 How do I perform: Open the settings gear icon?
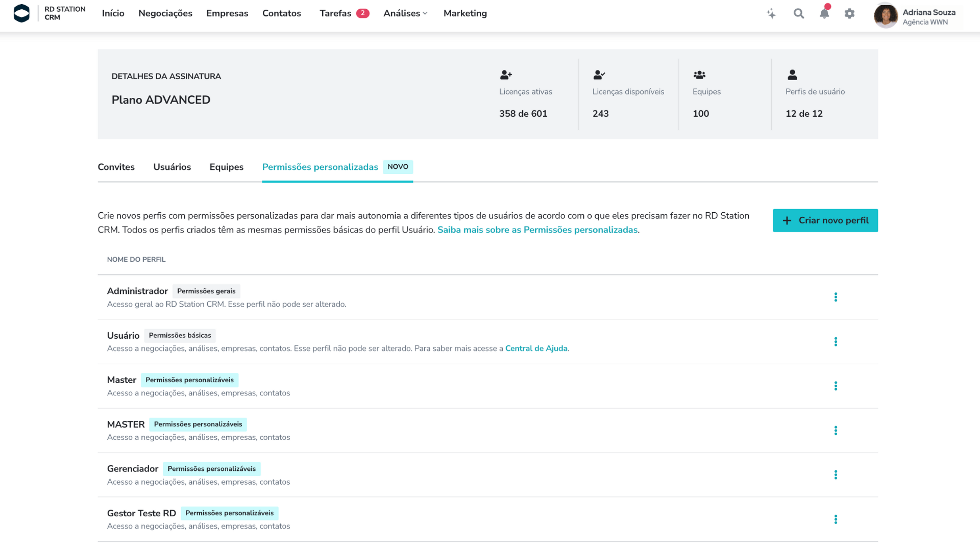pos(849,14)
